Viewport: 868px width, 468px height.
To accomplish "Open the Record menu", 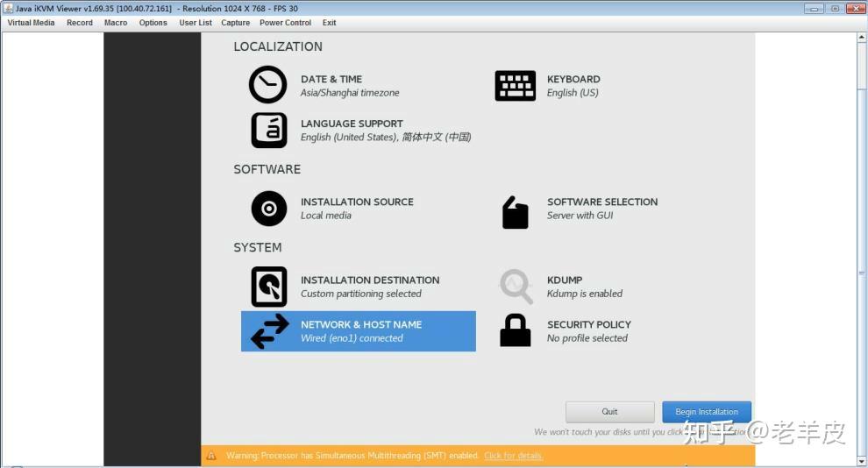I will [80, 23].
